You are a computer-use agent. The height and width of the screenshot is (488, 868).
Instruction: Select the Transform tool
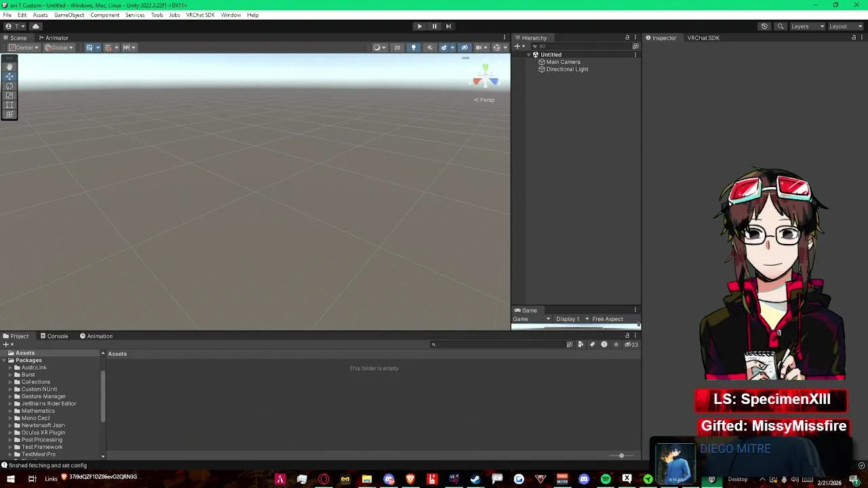pos(9,115)
